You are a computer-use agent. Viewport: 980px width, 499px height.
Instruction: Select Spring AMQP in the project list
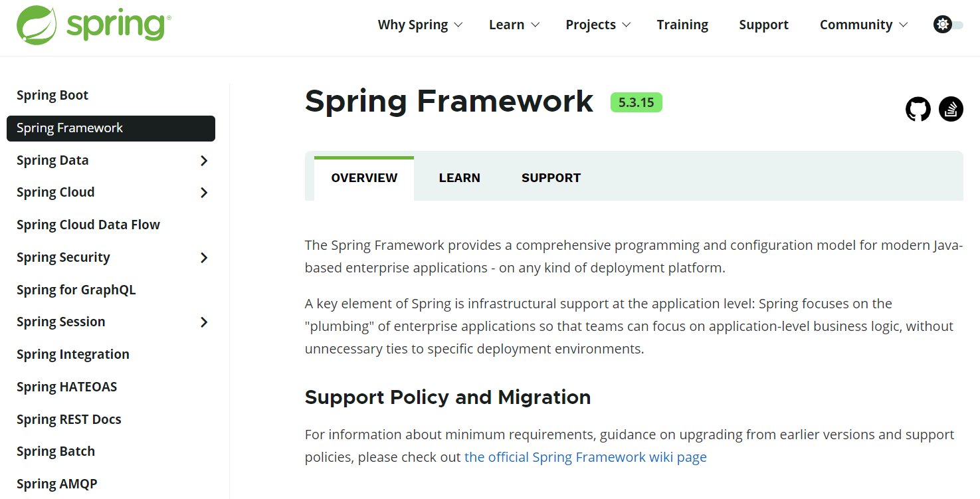click(57, 483)
